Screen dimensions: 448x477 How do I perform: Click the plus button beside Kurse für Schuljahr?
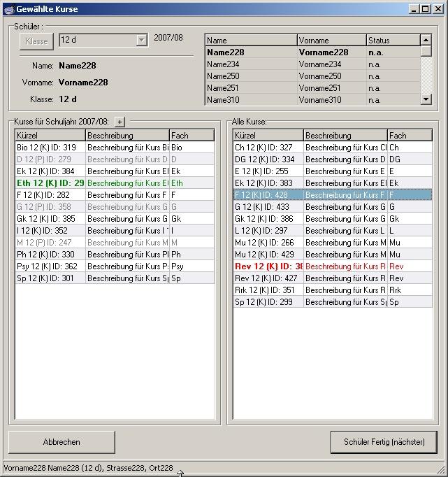coord(119,122)
